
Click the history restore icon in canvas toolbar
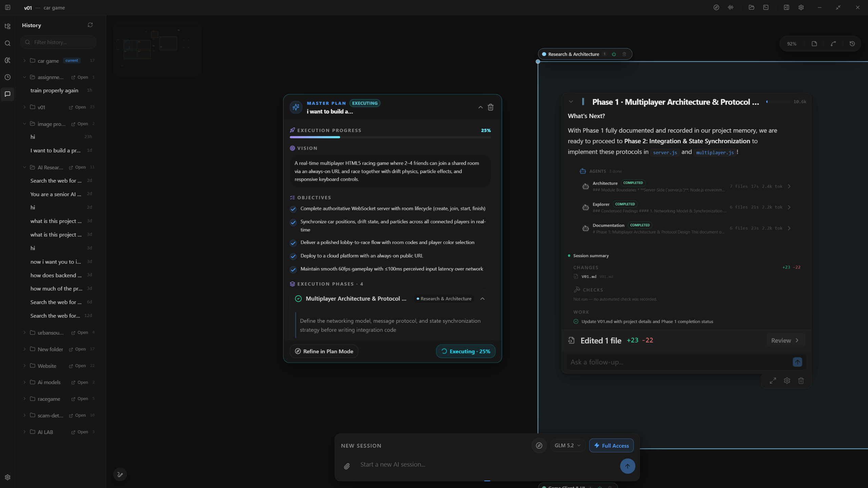pos(852,44)
